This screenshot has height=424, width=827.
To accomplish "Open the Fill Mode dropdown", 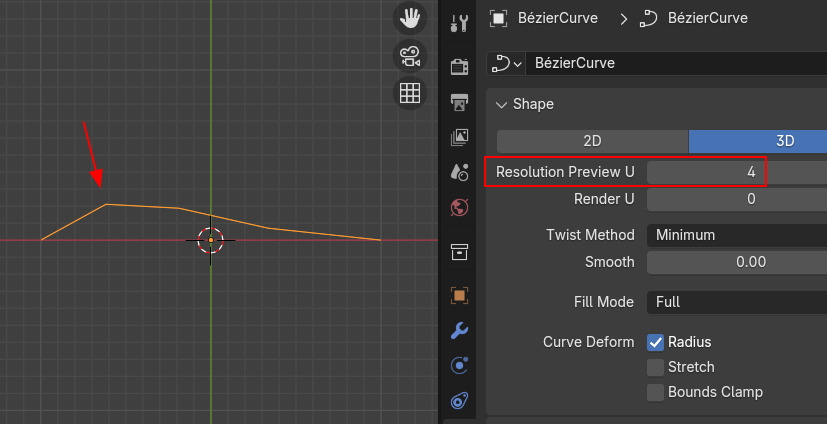I will coord(737,302).
